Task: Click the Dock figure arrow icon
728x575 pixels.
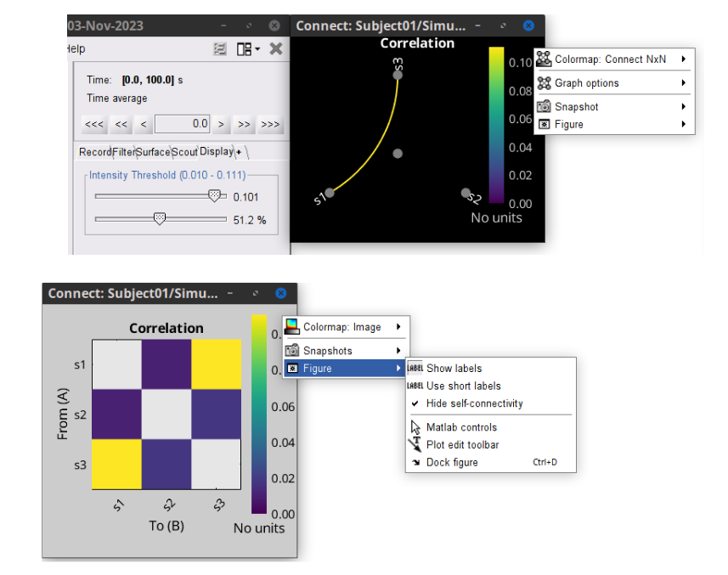Action: coord(415,463)
